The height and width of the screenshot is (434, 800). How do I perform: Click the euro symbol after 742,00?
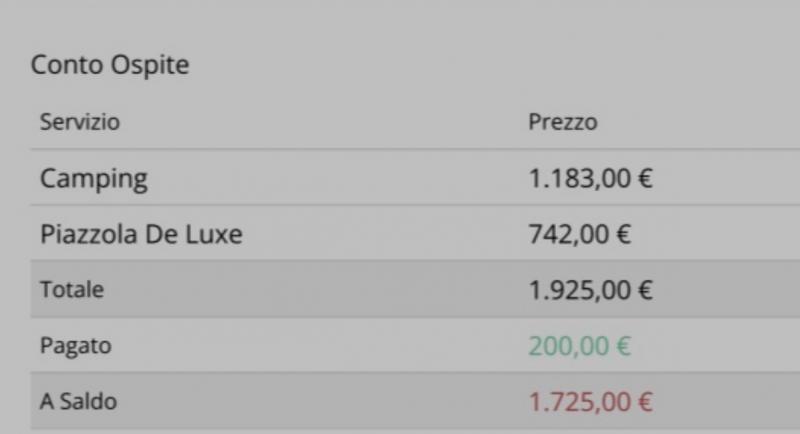tap(623, 235)
